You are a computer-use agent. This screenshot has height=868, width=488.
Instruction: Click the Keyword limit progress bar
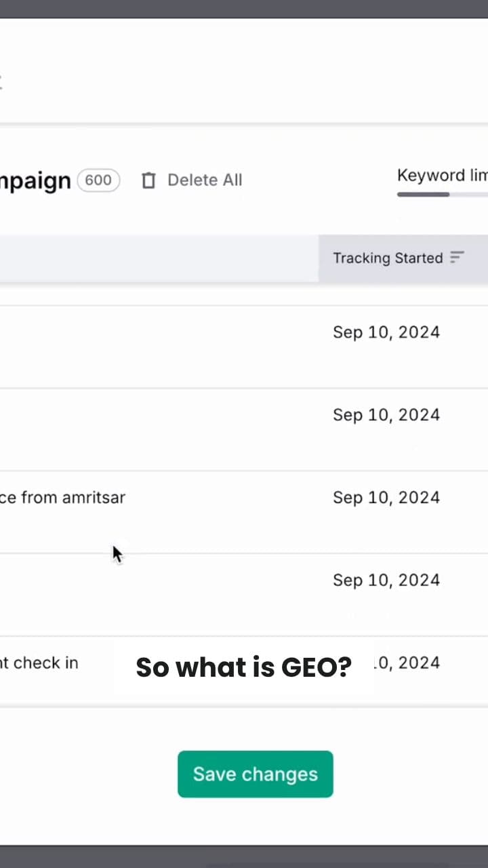441,195
